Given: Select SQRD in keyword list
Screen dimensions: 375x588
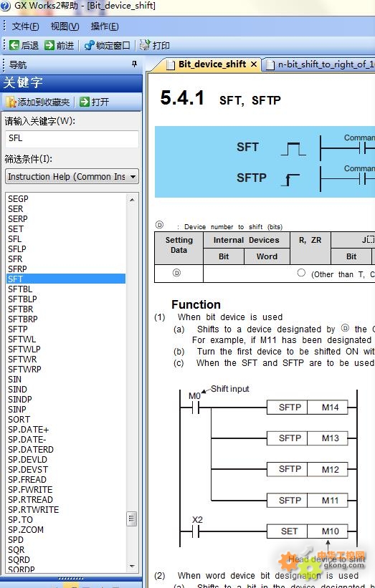Looking at the screenshot, I should point(19,560).
